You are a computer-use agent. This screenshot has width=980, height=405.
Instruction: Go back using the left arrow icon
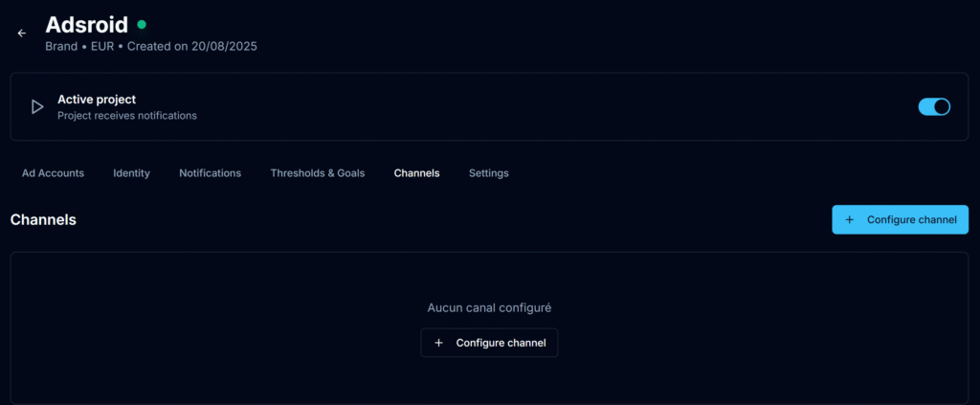click(22, 34)
